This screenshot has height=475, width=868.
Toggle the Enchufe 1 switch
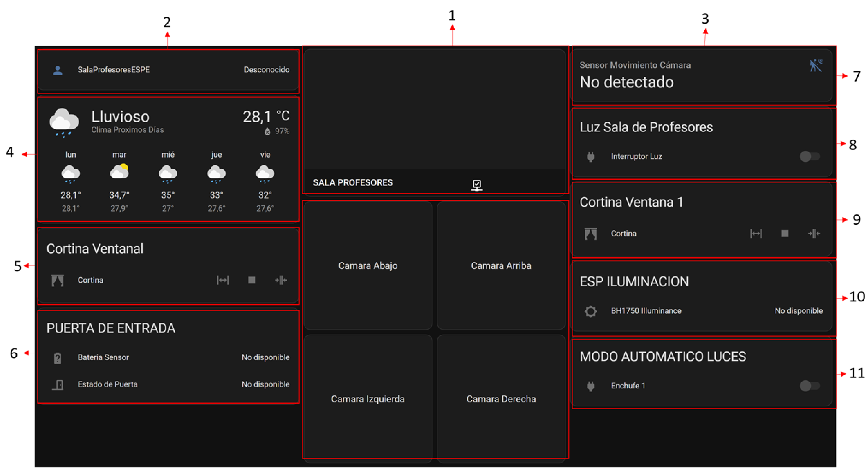810,386
